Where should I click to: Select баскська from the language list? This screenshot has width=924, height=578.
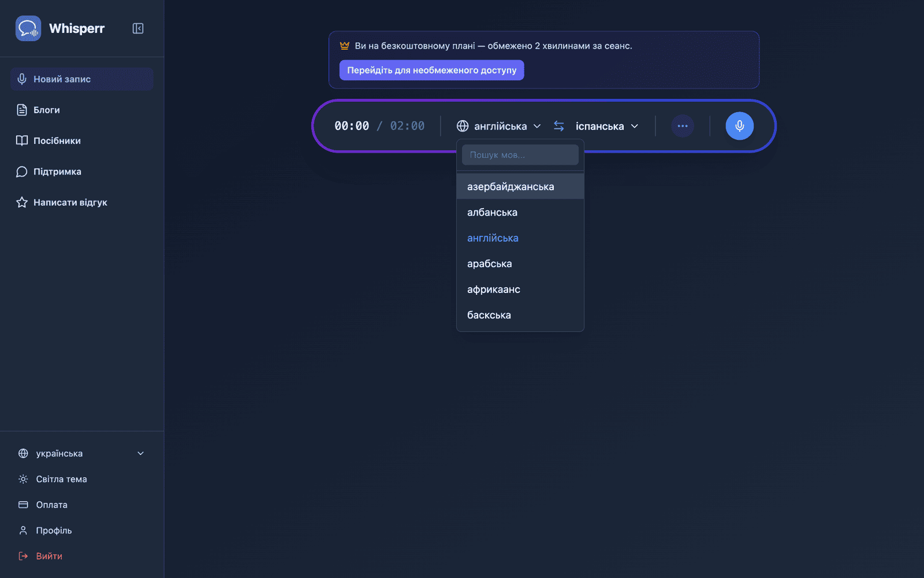(520, 315)
